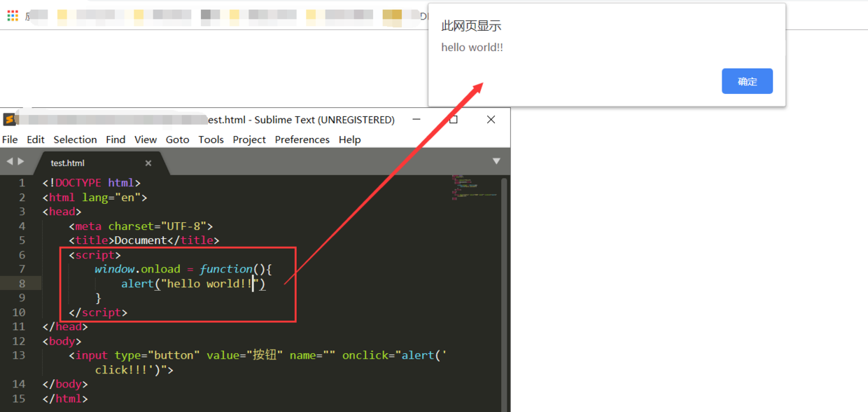The image size is (868, 412).
Task: Close the test.html tab
Action: click(148, 163)
